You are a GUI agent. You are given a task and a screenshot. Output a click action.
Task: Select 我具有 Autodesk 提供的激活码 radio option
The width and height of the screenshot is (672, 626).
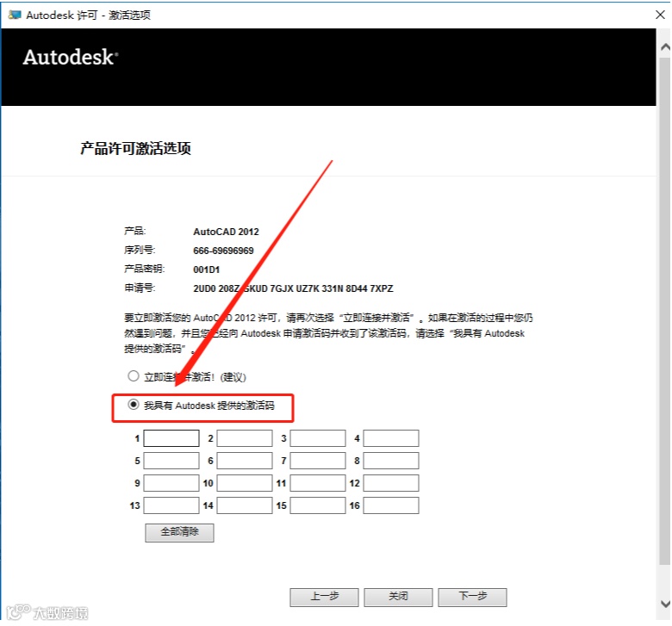134,405
